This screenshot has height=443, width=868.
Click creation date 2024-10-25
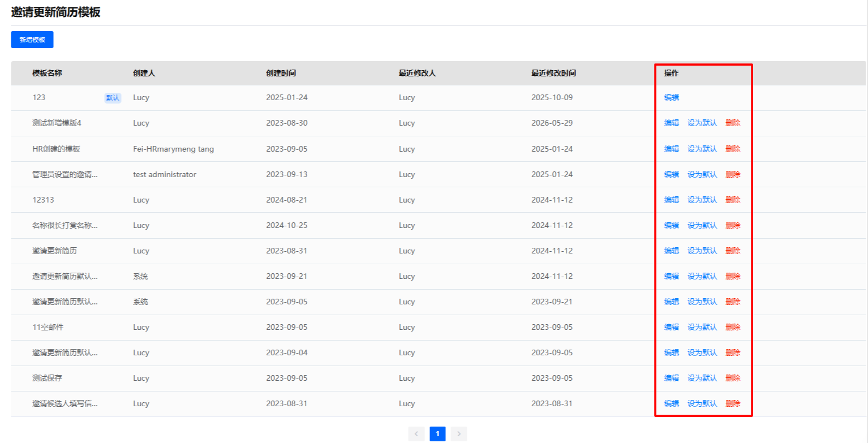[x=287, y=225]
